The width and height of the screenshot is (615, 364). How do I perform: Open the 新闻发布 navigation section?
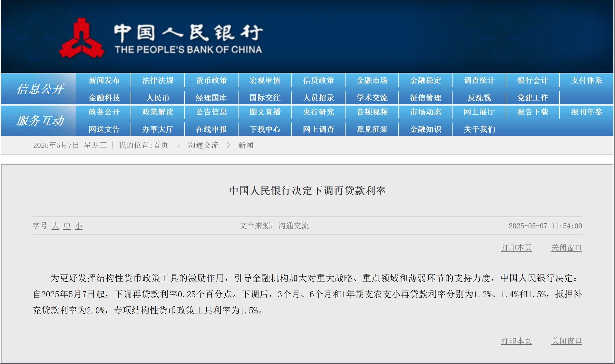click(104, 80)
